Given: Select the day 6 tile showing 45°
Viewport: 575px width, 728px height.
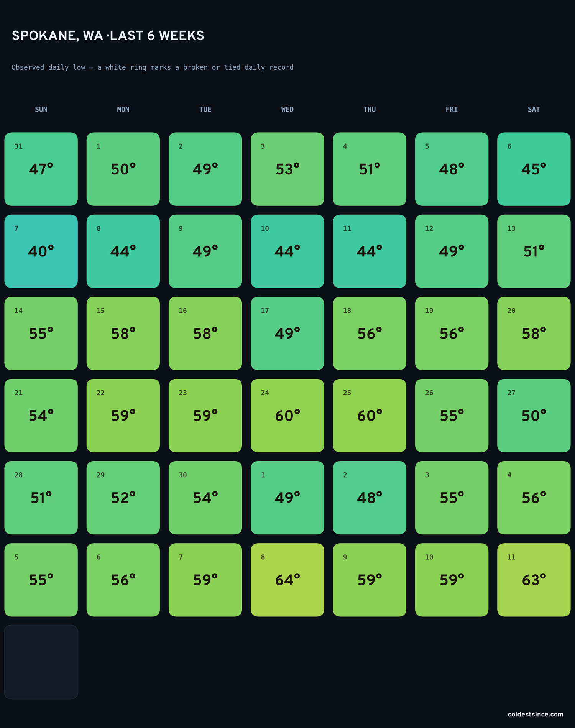Looking at the screenshot, I should 534,169.
